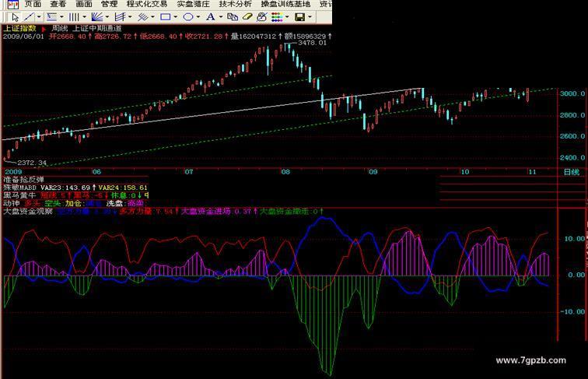Select the 大盘资金观察 indicator label
The image size is (588, 379).
pos(28,211)
